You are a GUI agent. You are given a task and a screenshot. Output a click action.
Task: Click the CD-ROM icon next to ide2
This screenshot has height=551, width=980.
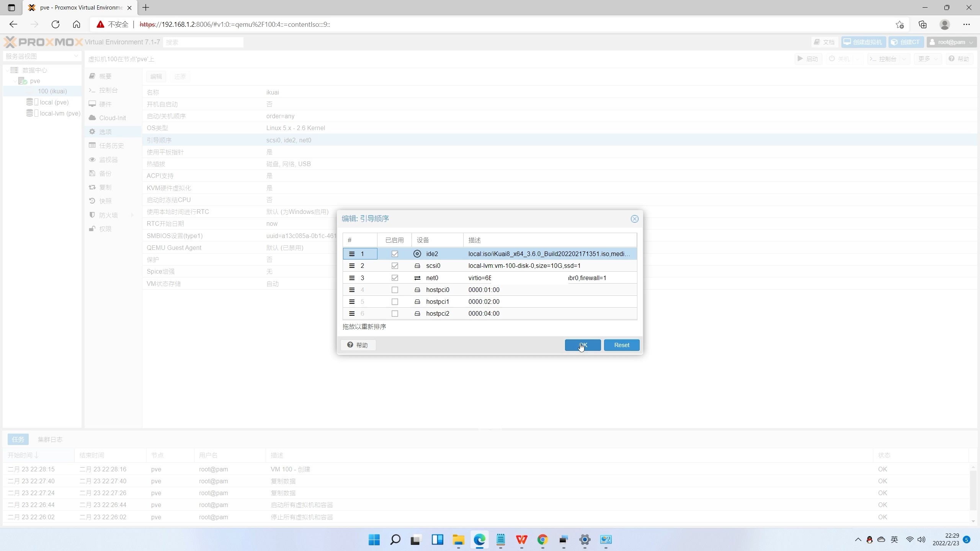(x=417, y=254)
